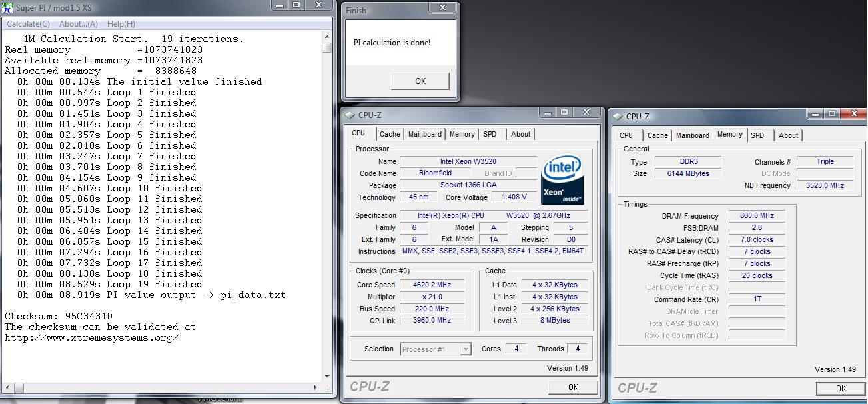Close the Finish dialog

pos(442,7)
